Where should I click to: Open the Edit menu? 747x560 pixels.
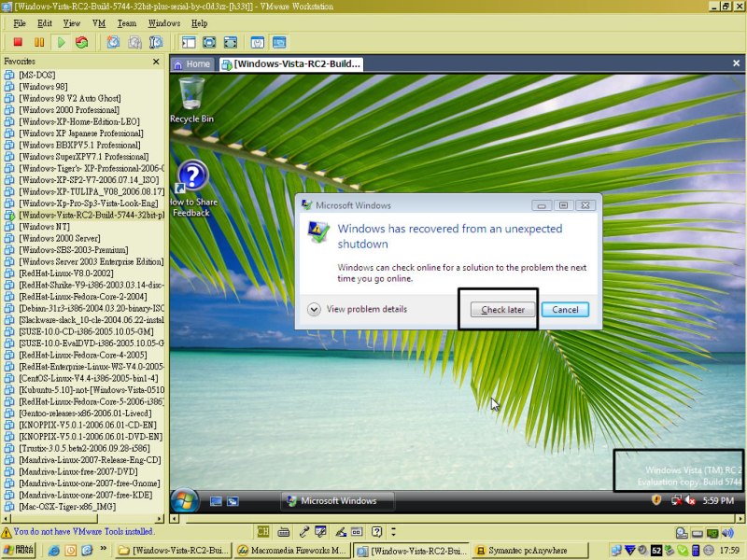[x=45, y=23]
